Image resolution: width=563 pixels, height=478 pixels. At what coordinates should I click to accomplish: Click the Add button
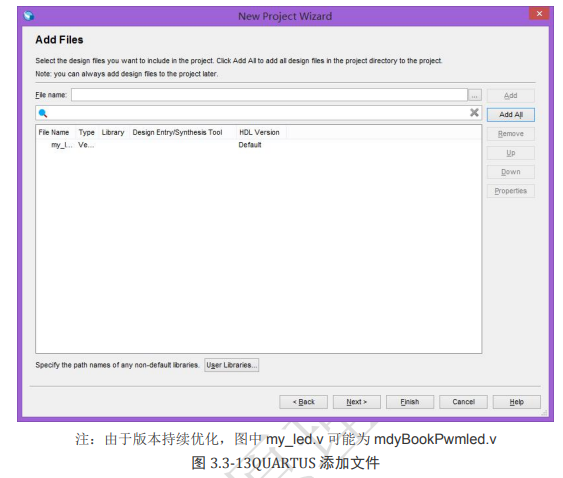coord(511,96)
